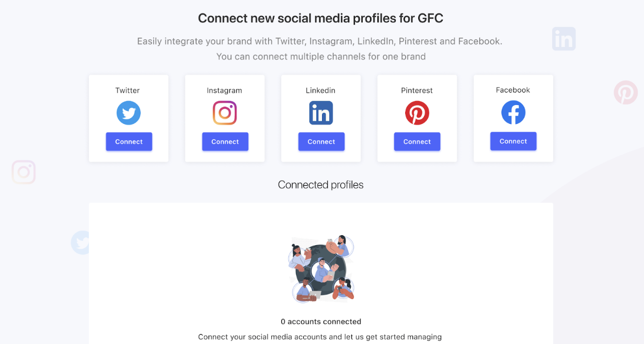Click faded Instagram background icon at left

tap(24, 172)
